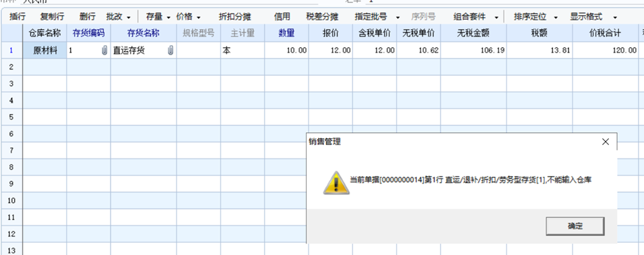
Task: Click the warning triangle icon in dialog
Action: click(336, 183)
